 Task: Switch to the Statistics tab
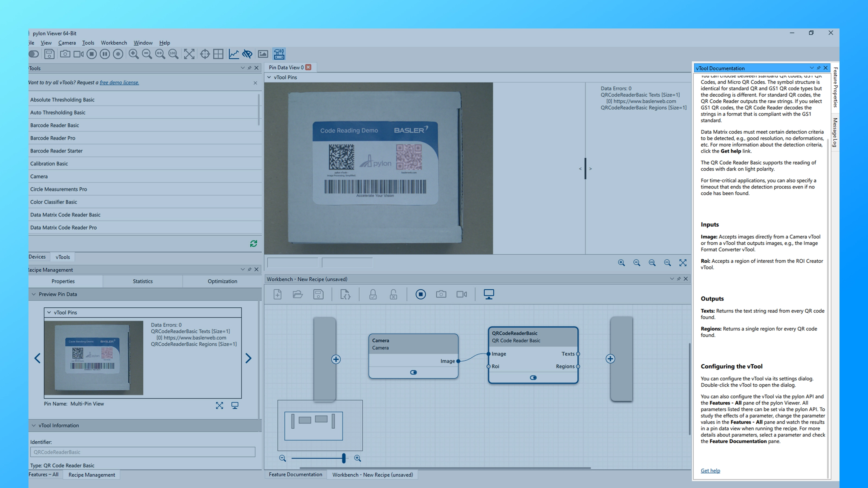click(142, 281)
